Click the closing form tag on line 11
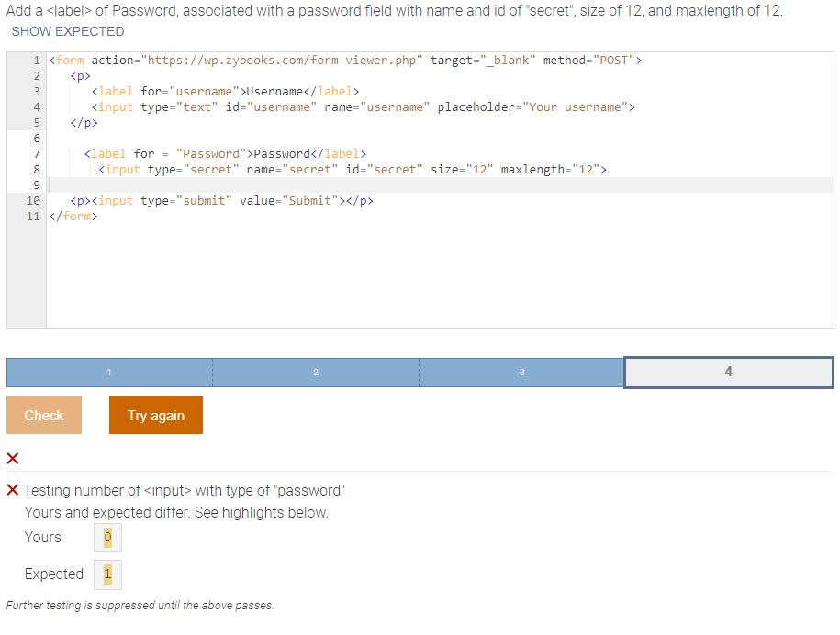This screenshot has width=840, height=635. 73,216
